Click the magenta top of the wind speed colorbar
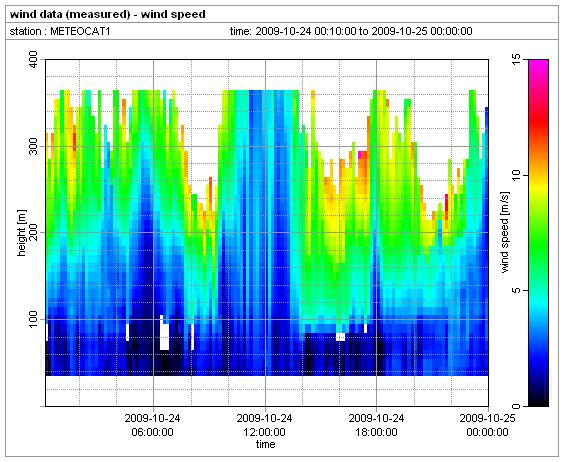This screenshot has width=564, height=462. click(x=538, y=64)
